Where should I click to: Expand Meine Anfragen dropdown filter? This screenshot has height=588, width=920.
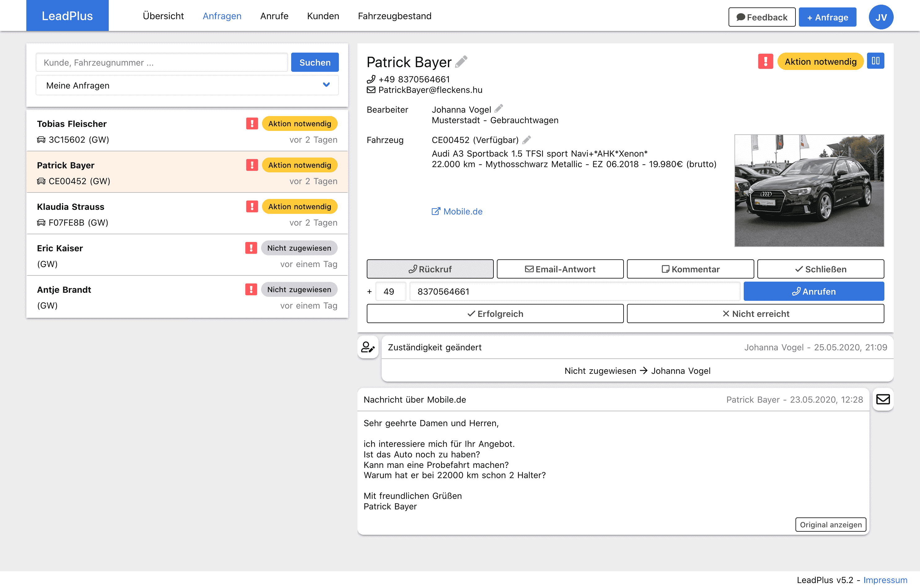[326, 84]
